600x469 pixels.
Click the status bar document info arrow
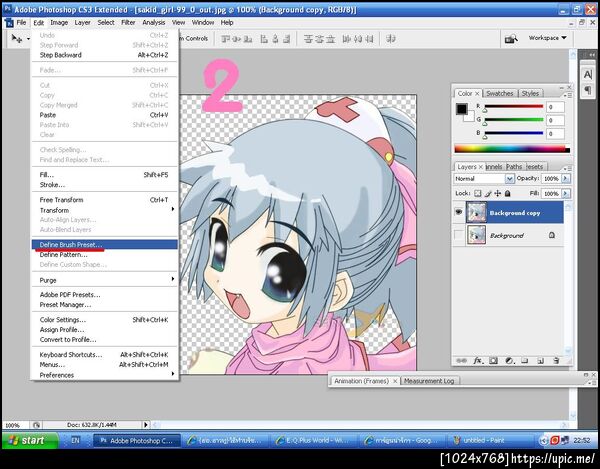[145, 425]
